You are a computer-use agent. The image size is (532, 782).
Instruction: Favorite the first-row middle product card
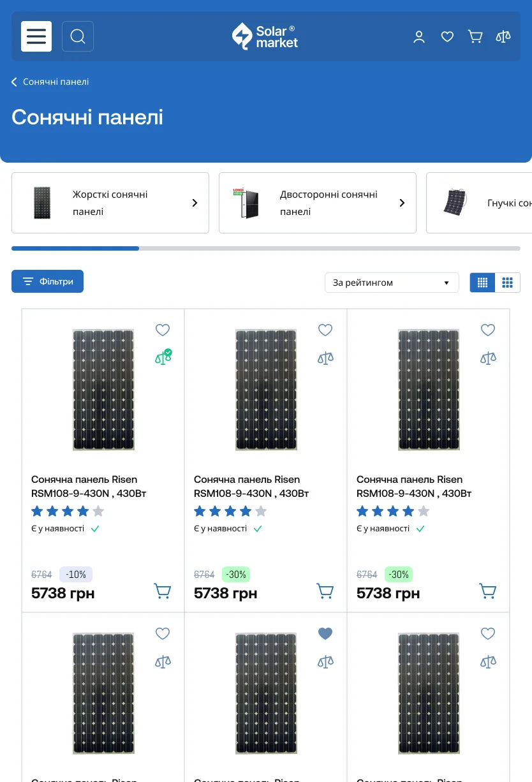[325, 330]
